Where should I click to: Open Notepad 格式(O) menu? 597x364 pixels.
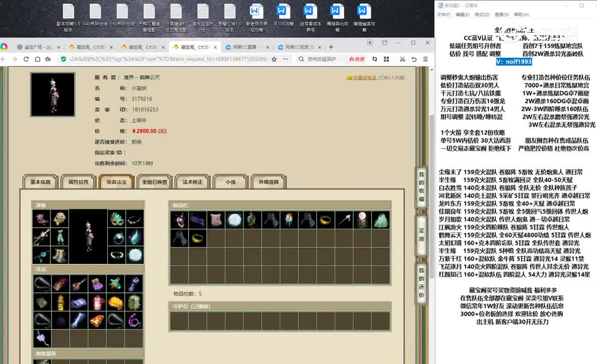point(482,15)
